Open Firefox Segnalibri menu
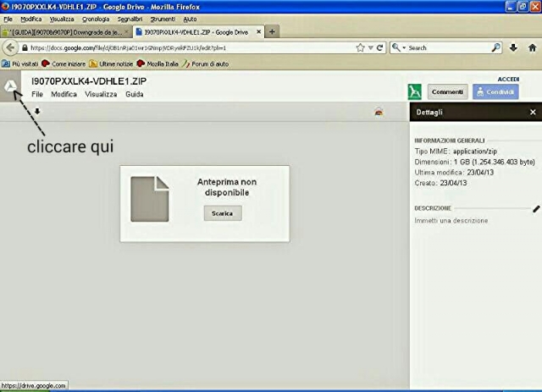Viewport: 542px width, 392px height. (128, 18)
